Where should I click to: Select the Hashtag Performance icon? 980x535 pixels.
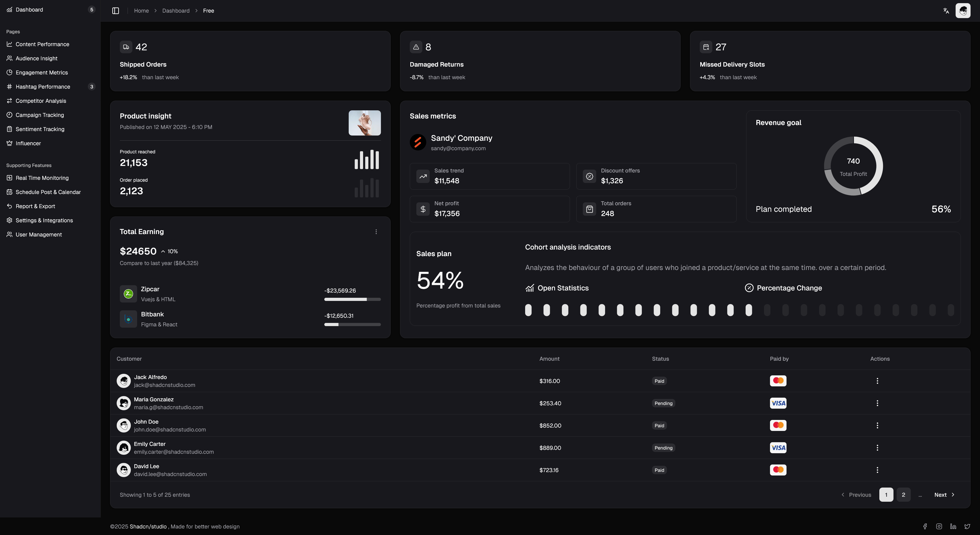(9, 86)
